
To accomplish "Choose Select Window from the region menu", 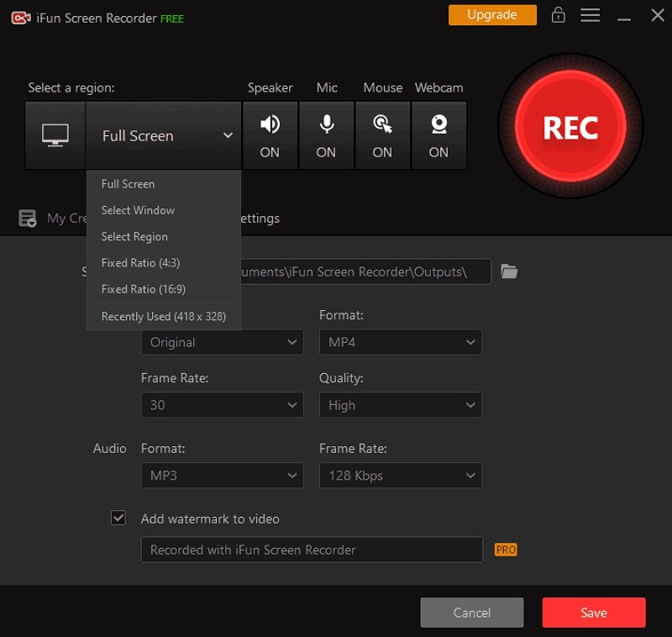I will click(x=137, y=210).
